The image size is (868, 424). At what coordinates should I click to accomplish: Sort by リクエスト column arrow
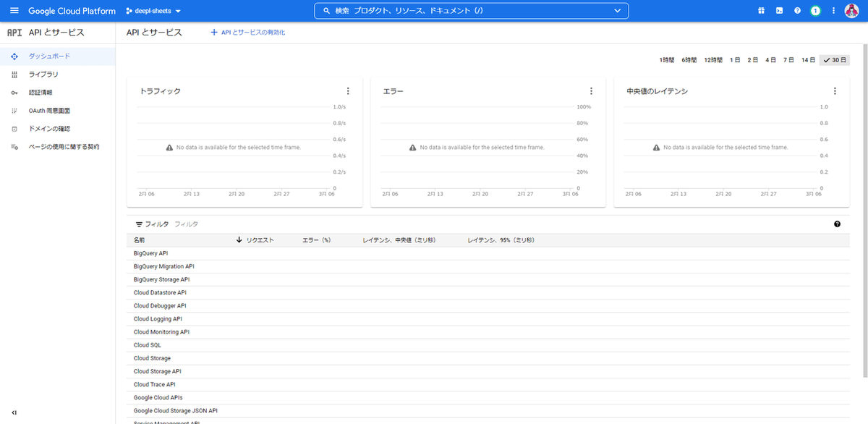coord(239,239)
